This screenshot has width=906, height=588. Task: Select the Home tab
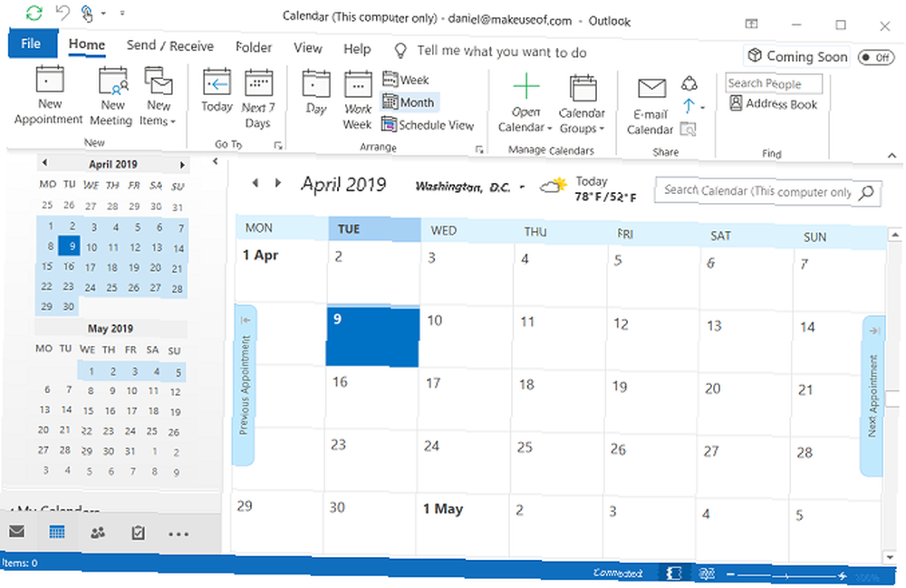[x=87, y=44]
